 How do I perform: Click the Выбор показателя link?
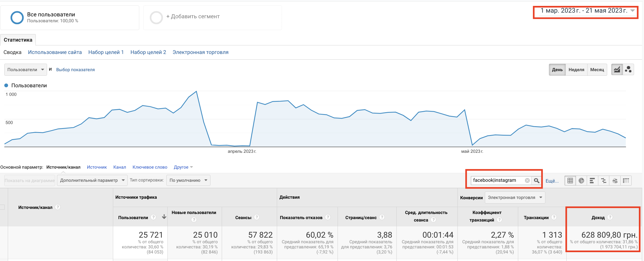75,70
